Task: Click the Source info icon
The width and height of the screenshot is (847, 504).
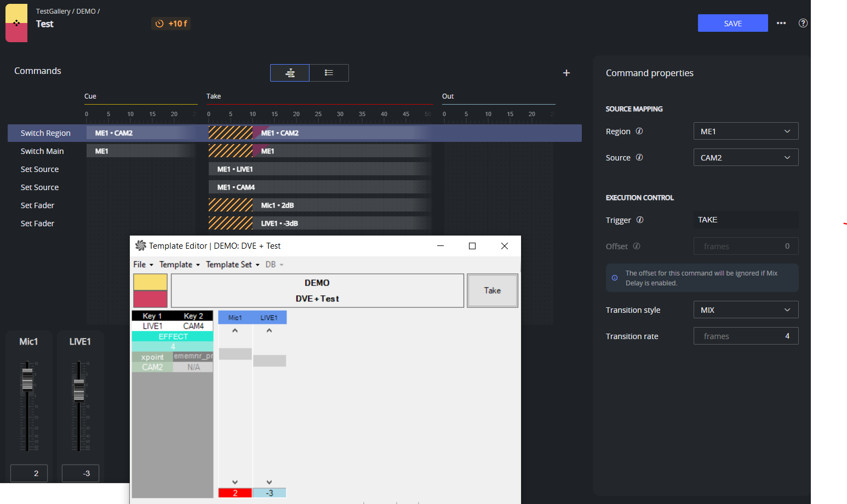Action: (x=639, y=157)
